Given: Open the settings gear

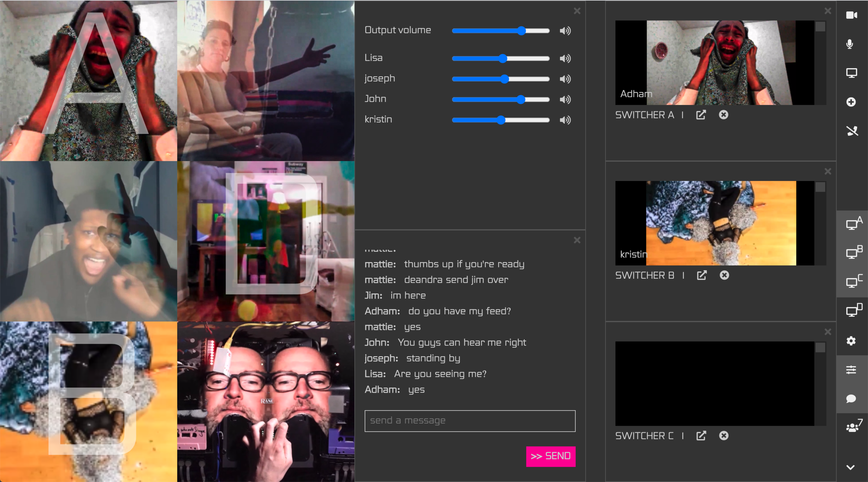Looking at the screenshot, I should click(x=851, y=341).
